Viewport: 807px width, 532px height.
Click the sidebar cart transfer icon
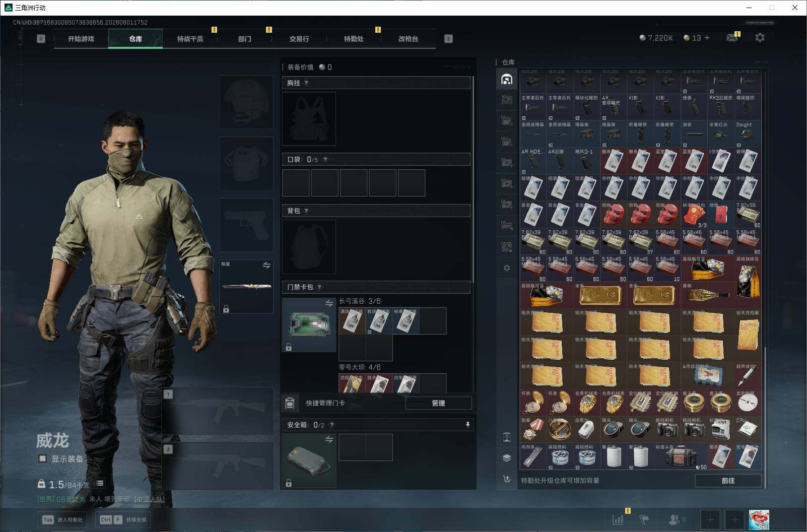click(x=507, y=479)
